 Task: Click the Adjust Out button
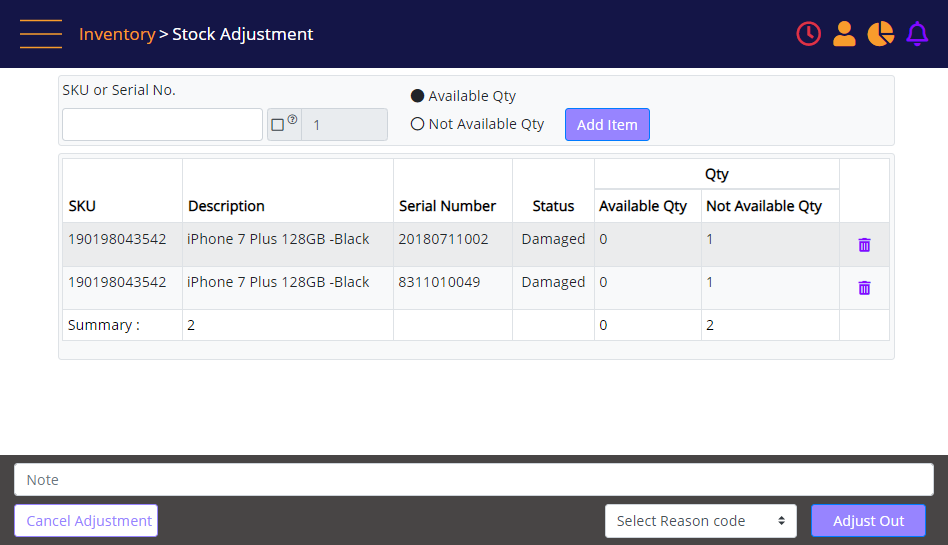868,521
